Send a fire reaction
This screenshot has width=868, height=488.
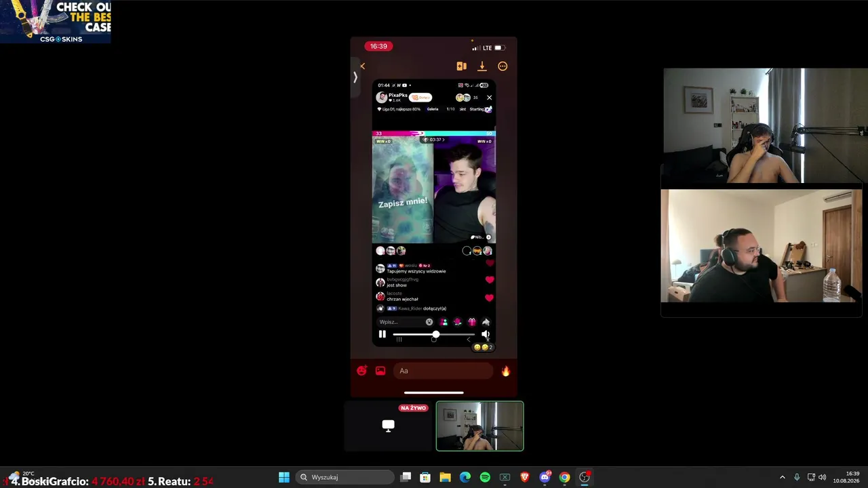[x=505, y=371]
